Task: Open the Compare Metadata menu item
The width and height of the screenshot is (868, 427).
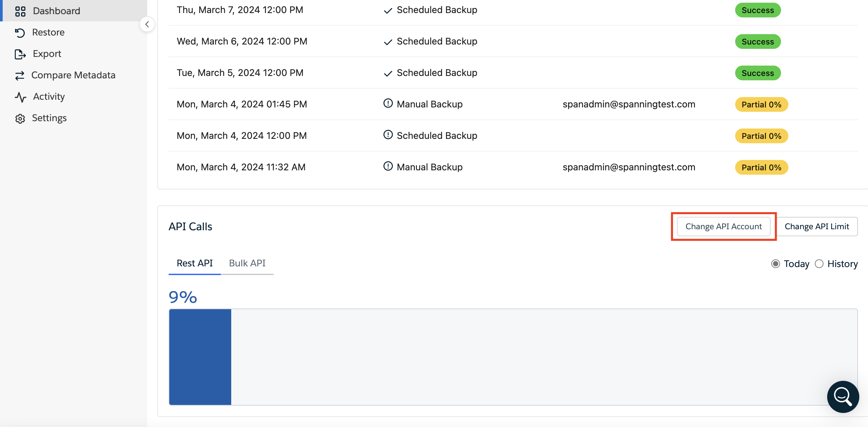Action: (x=73, y=75)
